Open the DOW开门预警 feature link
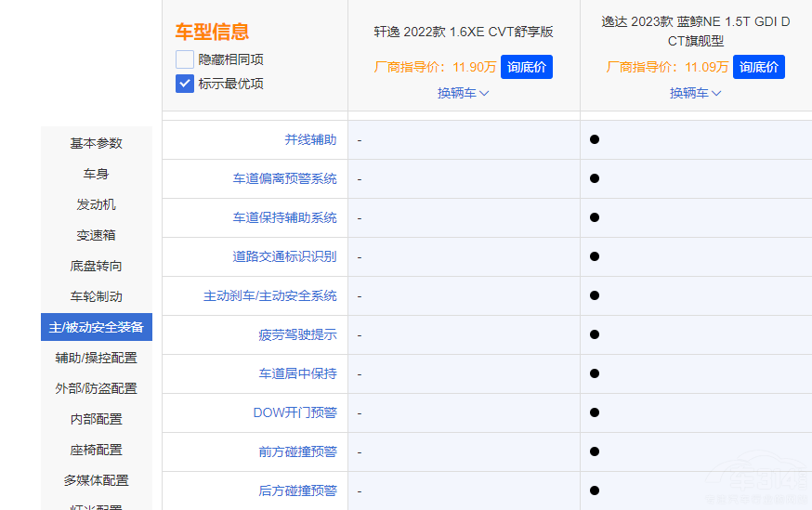 pos(295,412)
